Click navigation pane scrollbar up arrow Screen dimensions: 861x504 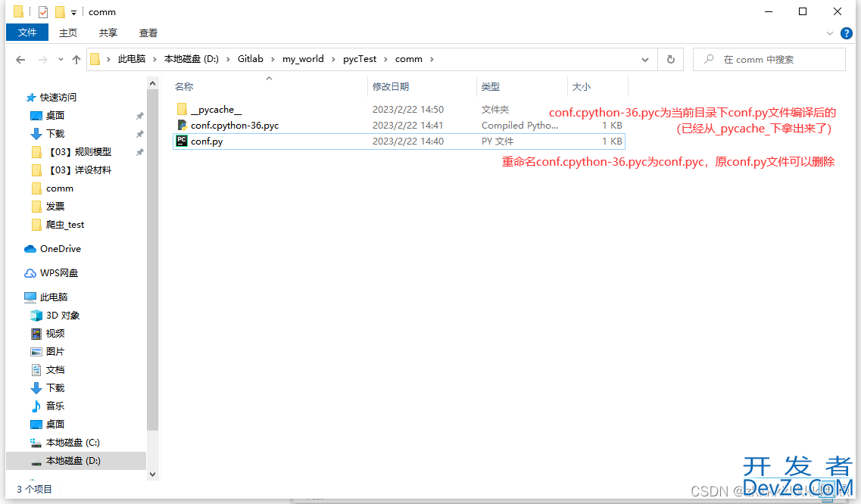tap(153, 83)
